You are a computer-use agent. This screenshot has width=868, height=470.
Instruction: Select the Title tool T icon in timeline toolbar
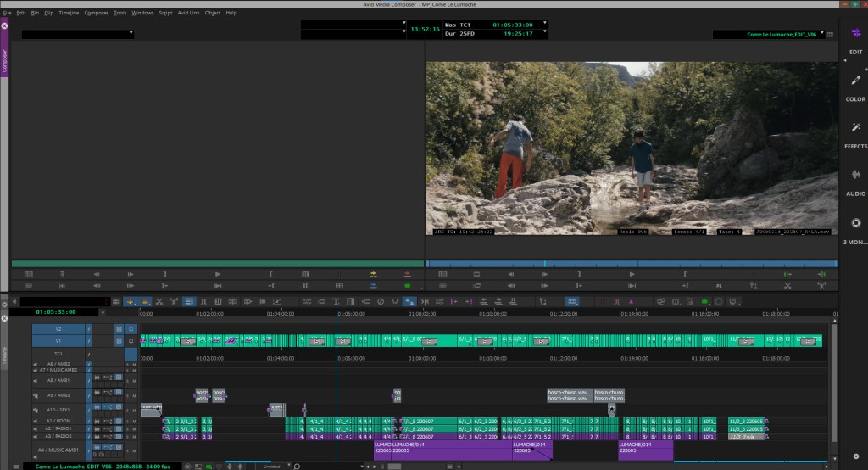coord(337,301)
